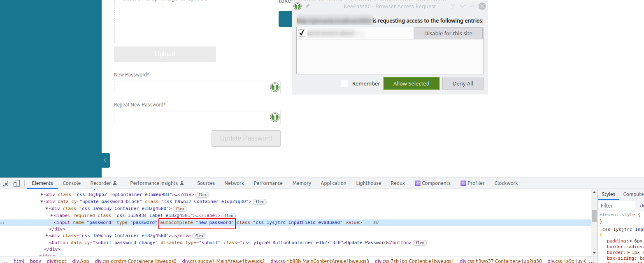The height and width of the screenshot is (263, 644).
Task: Collapse the css-h9wo37-Container div node
Action: 42,201
